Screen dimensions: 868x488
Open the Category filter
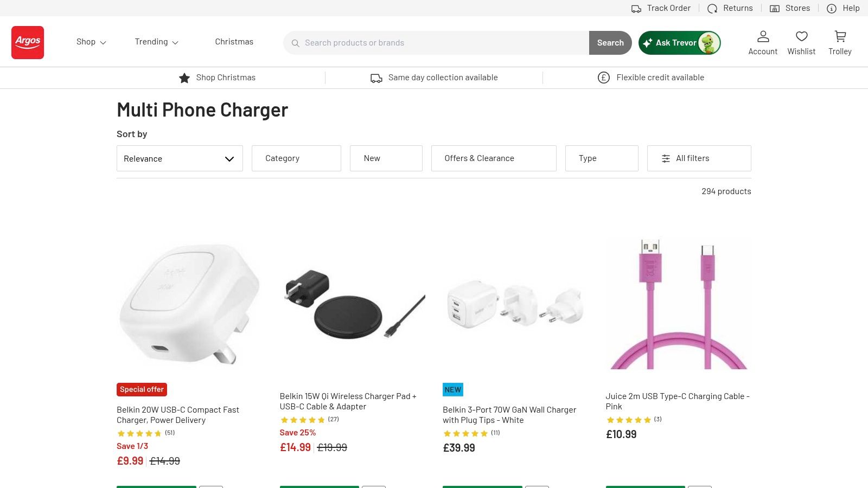(296, 158)
